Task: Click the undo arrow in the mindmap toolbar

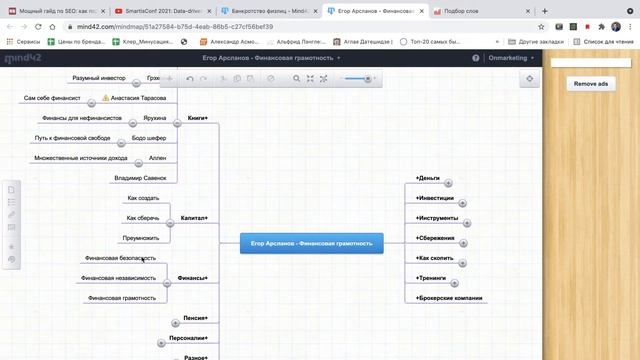Action: [x=190, y=78]
